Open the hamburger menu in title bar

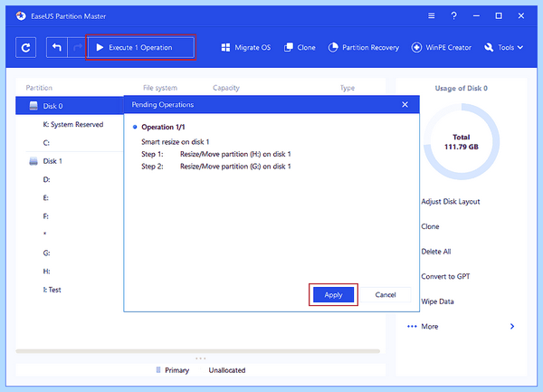click(431, 16)
